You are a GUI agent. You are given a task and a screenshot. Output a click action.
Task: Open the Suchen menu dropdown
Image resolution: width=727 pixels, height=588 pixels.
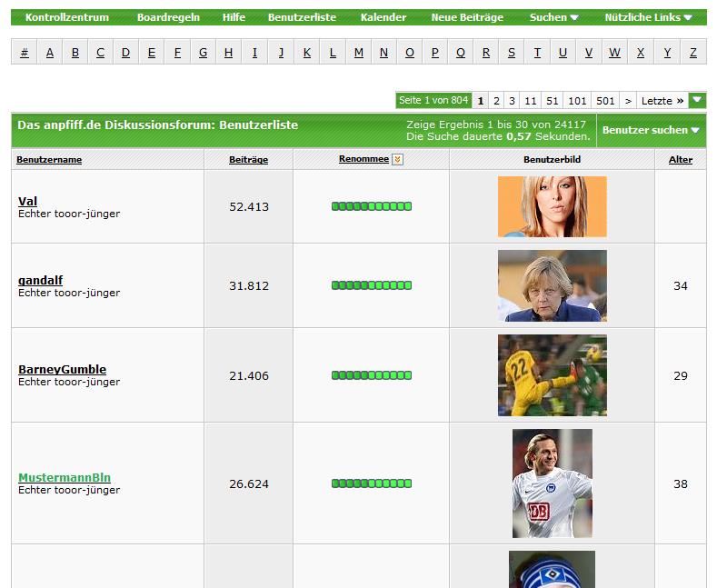(x=553, y=17)
